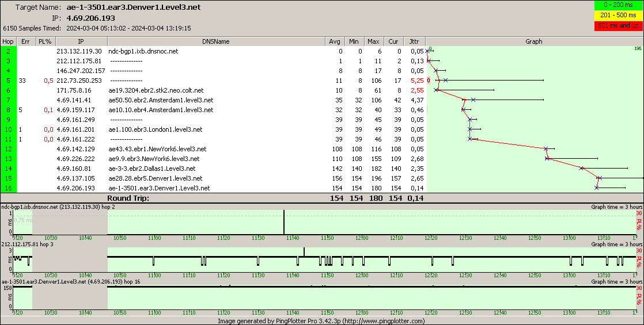Click the green 0 - 200 ms legend swatch

click(x=618, y=6)
